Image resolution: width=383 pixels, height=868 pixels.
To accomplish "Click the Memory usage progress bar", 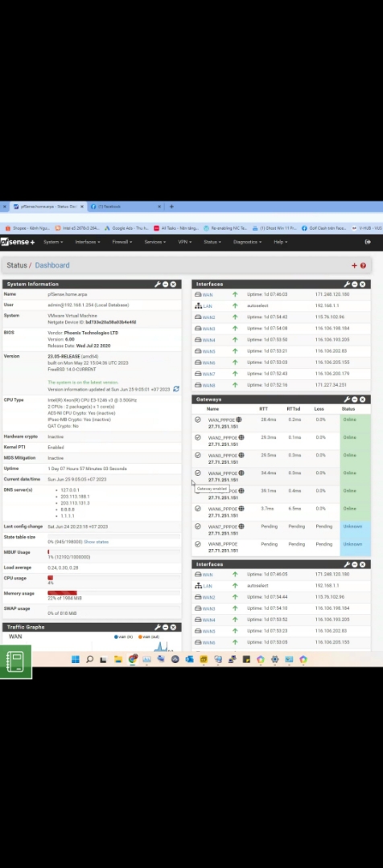I will coord(113,593).
